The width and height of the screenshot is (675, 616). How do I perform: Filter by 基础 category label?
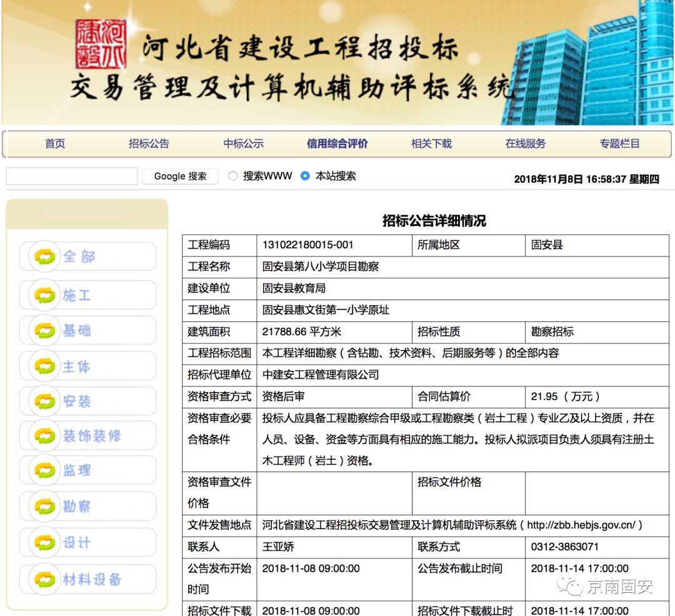pyautogui.click(x=77, y=330)
